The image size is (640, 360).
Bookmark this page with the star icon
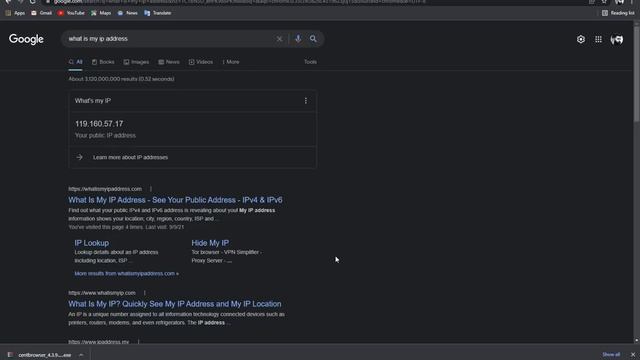[x=604, y=2]
